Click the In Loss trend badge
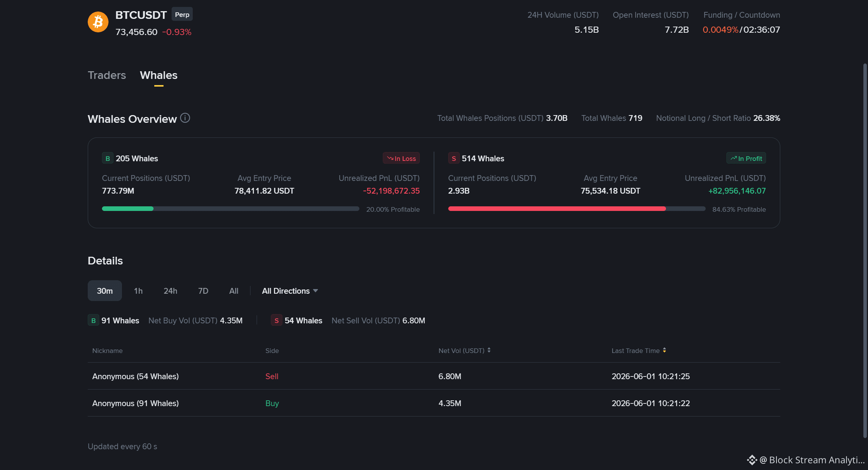Image resolution: width=868 pixels, height=470 pixels. (401, 158)
